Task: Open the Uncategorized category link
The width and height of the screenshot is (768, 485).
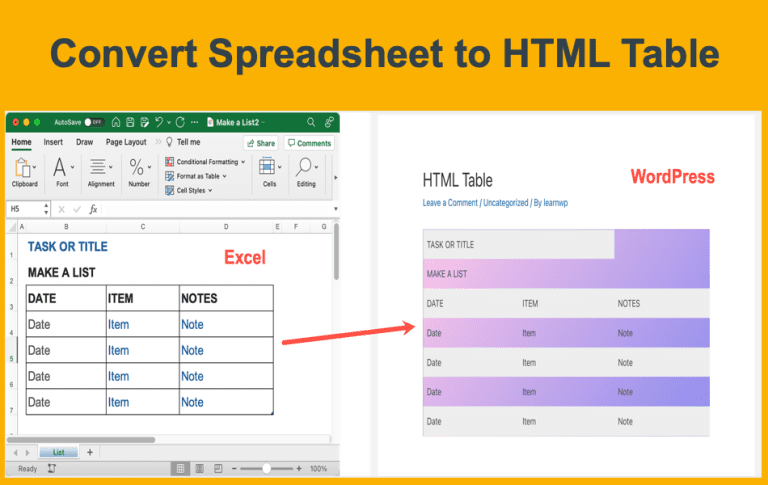Action: 506,203
